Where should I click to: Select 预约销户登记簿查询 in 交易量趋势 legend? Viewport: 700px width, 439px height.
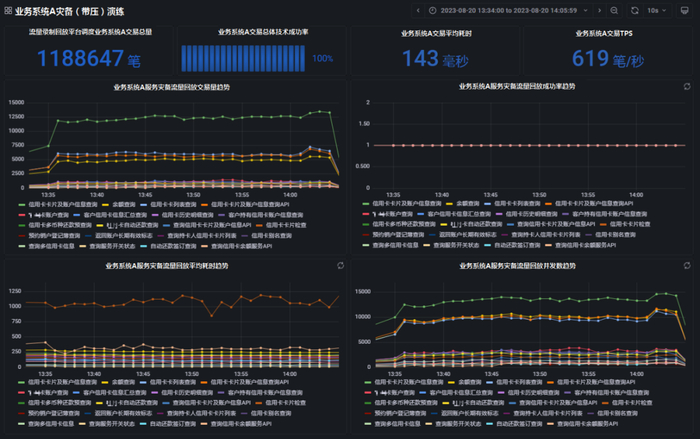[54, 236]
